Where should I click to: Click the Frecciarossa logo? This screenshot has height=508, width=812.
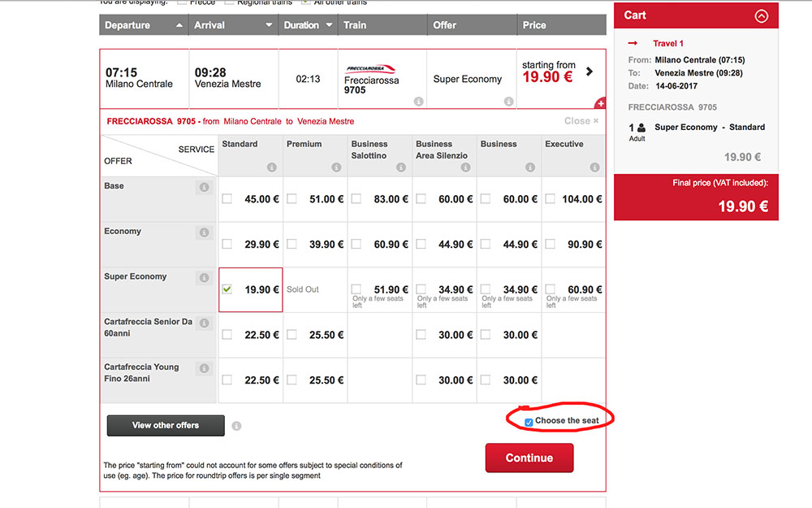point(370,69)
